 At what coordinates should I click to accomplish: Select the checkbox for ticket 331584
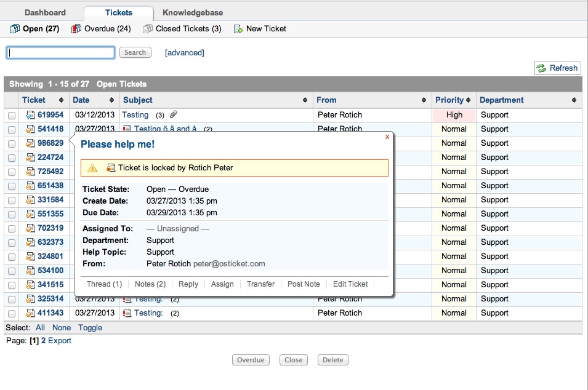point(12,200)
